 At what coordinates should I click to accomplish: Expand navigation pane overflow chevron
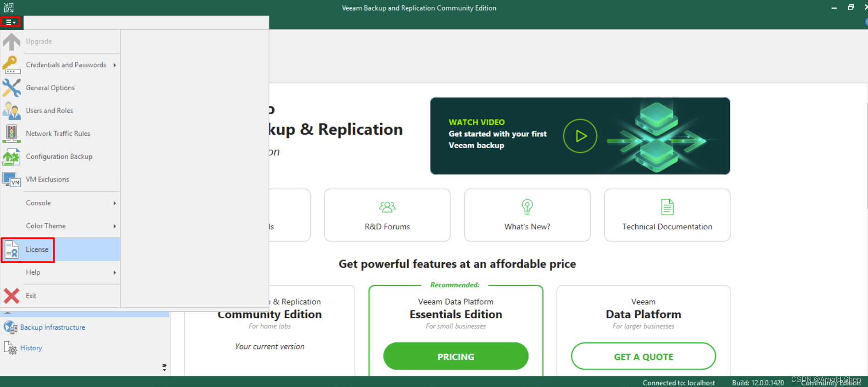(x=164, y=367)
